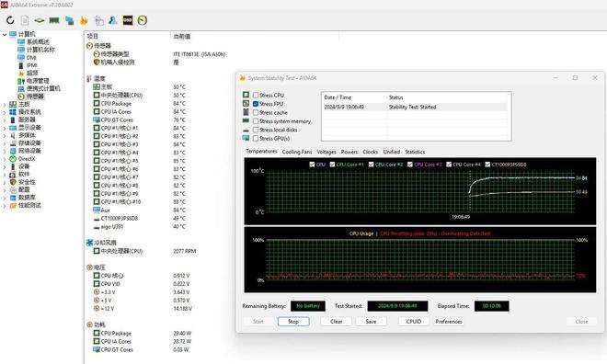Open the Statistics tab
Image resolution: width=607 pixels, height=364 pixels.
415,152
